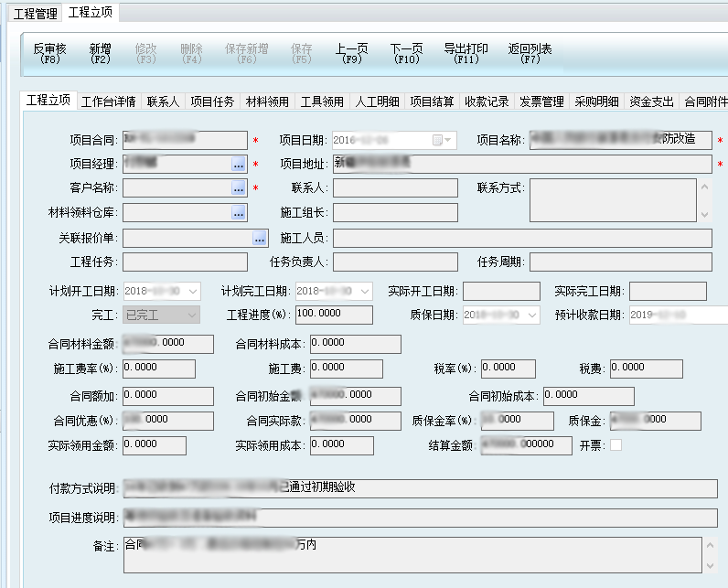Open the 关联报价单 lookup ellipsis button
Screen dimensions: 728x588
tap(259, 238)
